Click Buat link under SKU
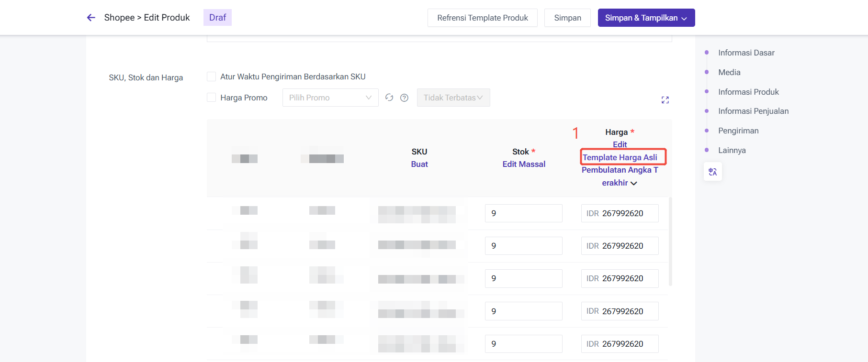 [x=419, y=164]
